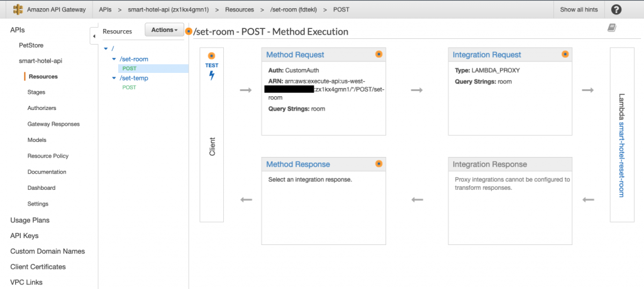
Task: Open Integration Request settings link
Action: tap(487, 55)
